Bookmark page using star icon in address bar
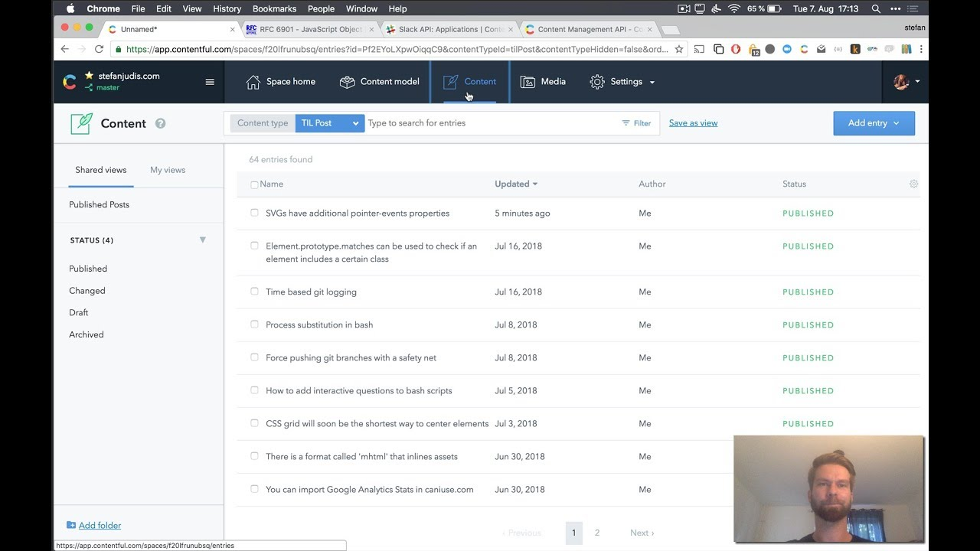 click(678, 49)
